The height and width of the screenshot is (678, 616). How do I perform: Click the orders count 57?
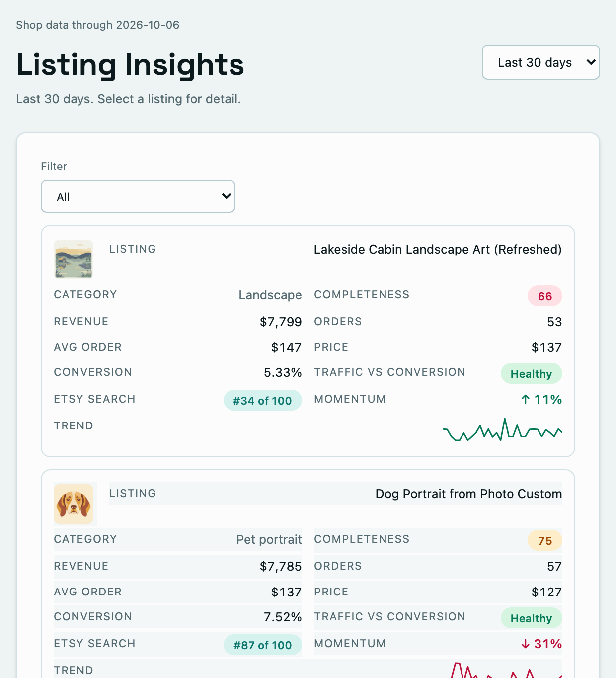(554, 566)
